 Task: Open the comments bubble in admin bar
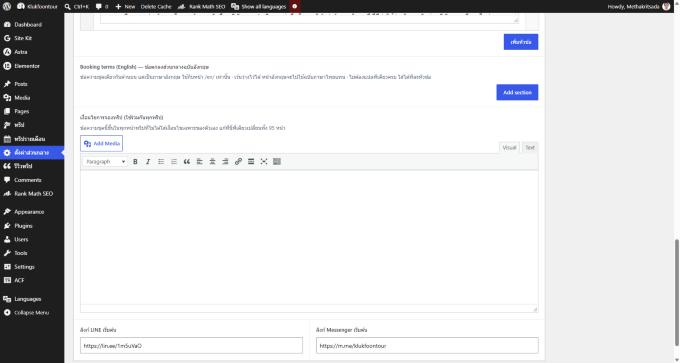tap(101, 7)
